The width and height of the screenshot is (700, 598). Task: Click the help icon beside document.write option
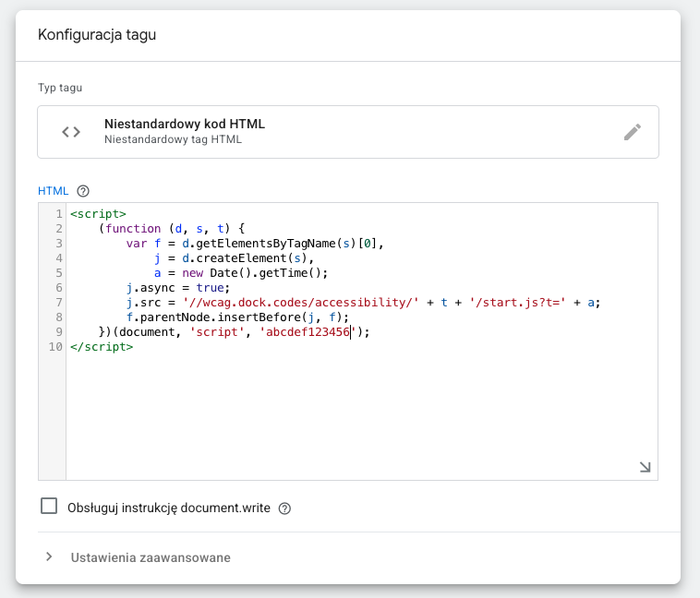pos(284,508)
